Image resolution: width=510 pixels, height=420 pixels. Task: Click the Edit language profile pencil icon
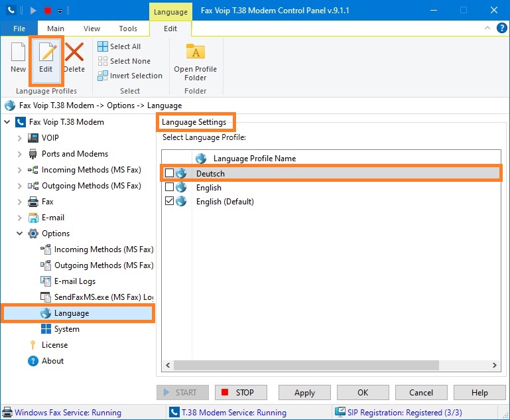pos(47,52)
